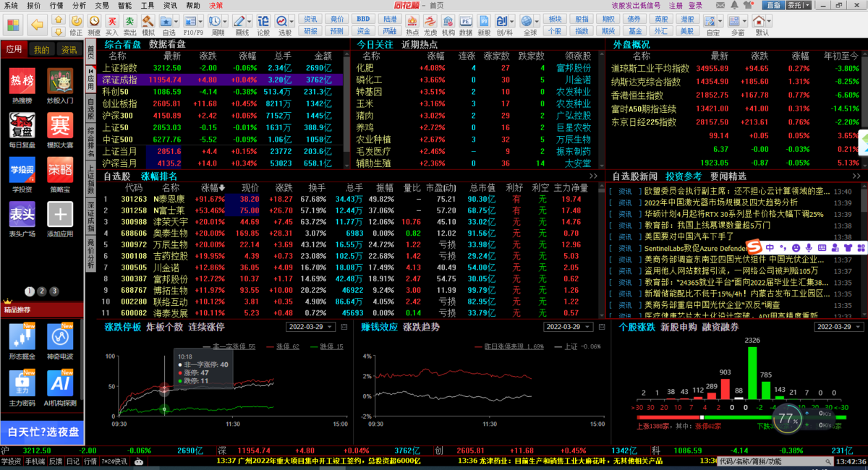Click the 登录 login link
868x470 pixels.
coord(696,5)
